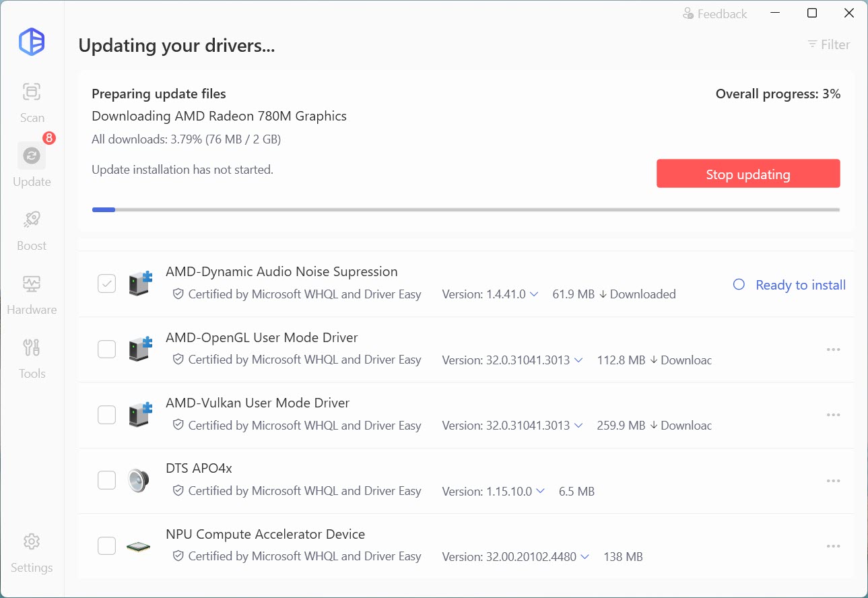Check the NPU Compute Accelerator Device checkbox
The image size is (868, 598).
click(106, 545)
